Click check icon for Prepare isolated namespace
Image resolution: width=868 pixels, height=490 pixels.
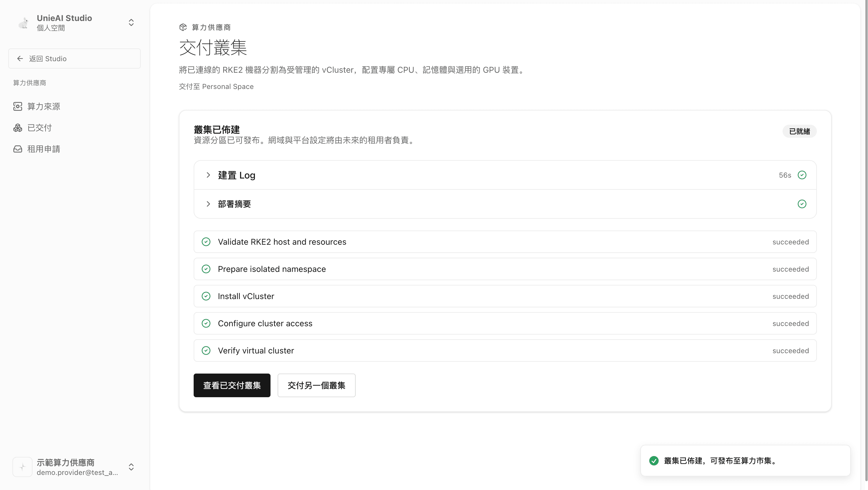pyautogui.click(x=206, y=269)
